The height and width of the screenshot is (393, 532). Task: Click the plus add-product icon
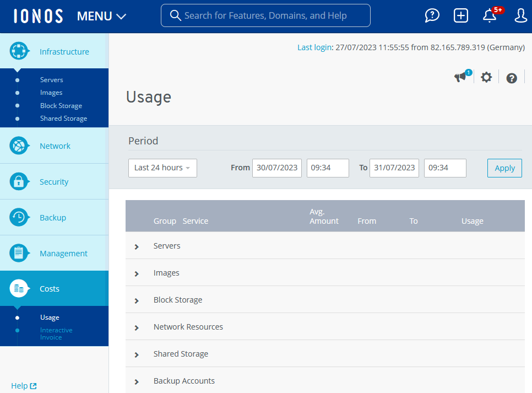pos(461,15)
